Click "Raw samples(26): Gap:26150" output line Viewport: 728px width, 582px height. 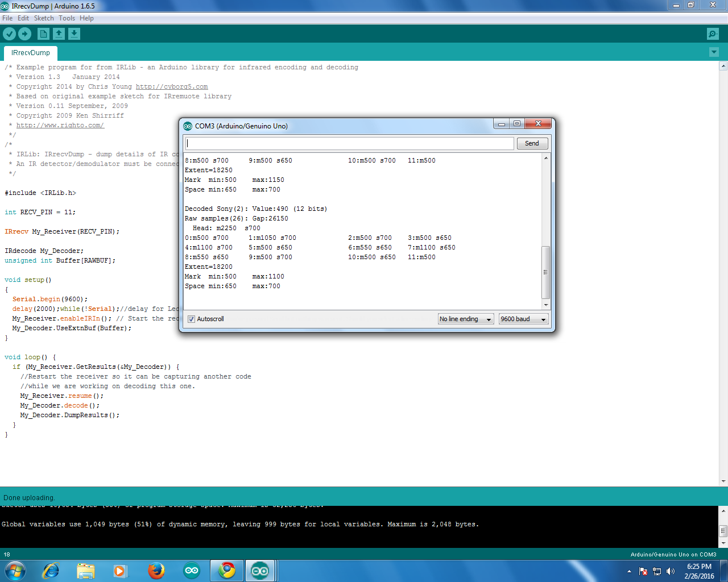[237, 219]
